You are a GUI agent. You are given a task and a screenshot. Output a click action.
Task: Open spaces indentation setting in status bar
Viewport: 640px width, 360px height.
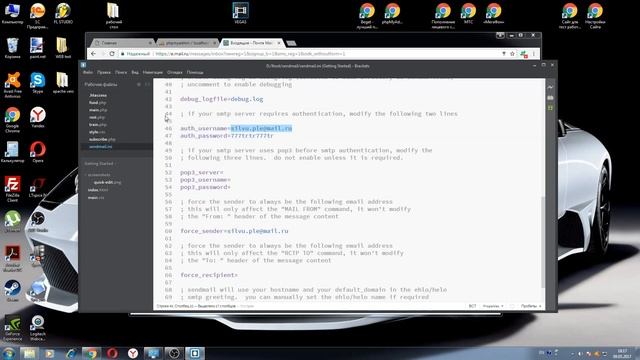pyautogui.click(x=531, y=306)
